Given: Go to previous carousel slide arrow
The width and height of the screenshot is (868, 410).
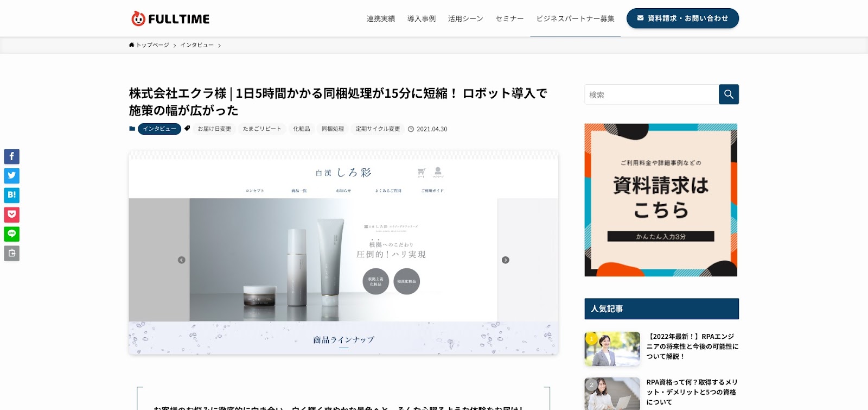Looking at the screenshot, I should pyautogui.click(x=182, y=260).
